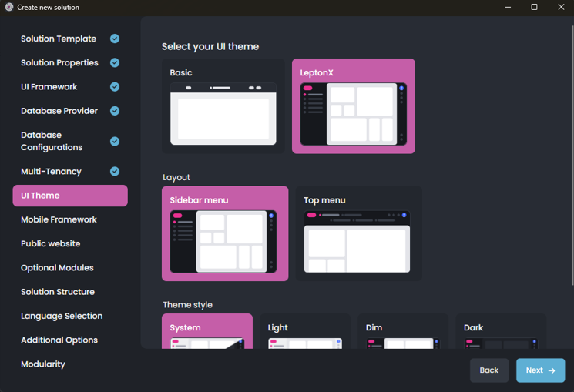Minimize the Create new solution window
The width and height of the screenshot is (574, 392).
point(508,8)
